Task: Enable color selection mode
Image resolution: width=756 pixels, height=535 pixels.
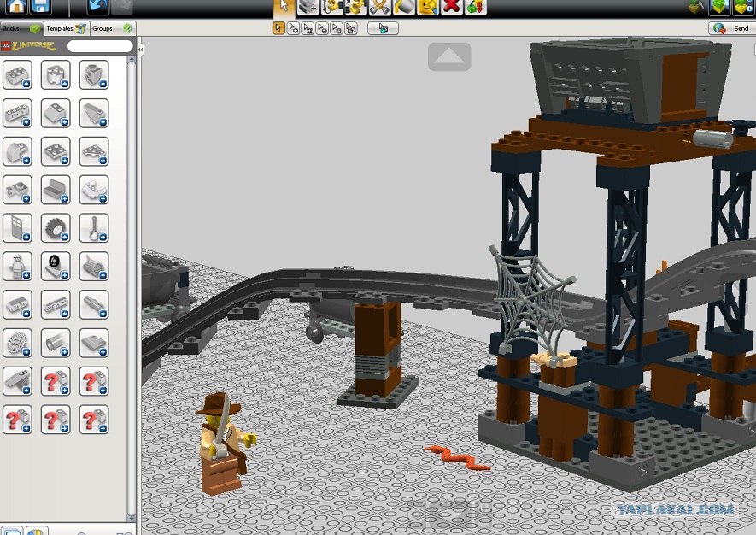Action: [322, 28]
